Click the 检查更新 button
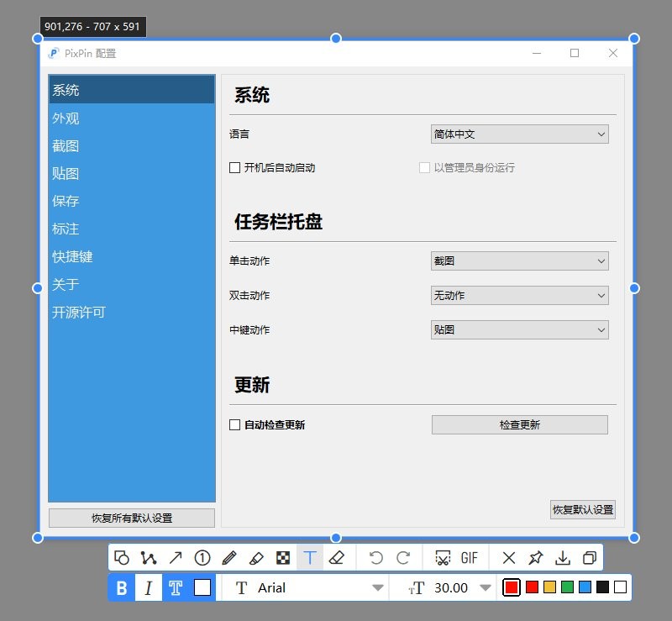Screen dimensions: 672x621 pyautogui.click(x=518, y=424)
